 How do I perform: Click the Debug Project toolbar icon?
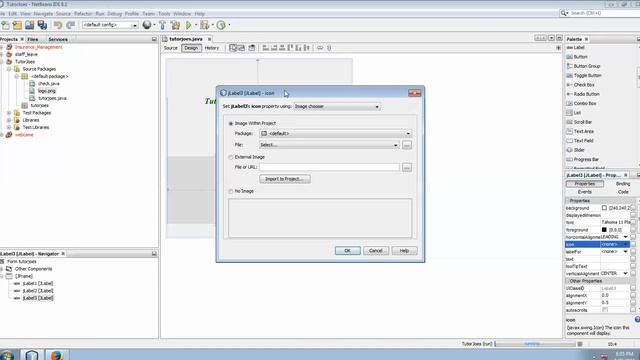tap(204, 25)
